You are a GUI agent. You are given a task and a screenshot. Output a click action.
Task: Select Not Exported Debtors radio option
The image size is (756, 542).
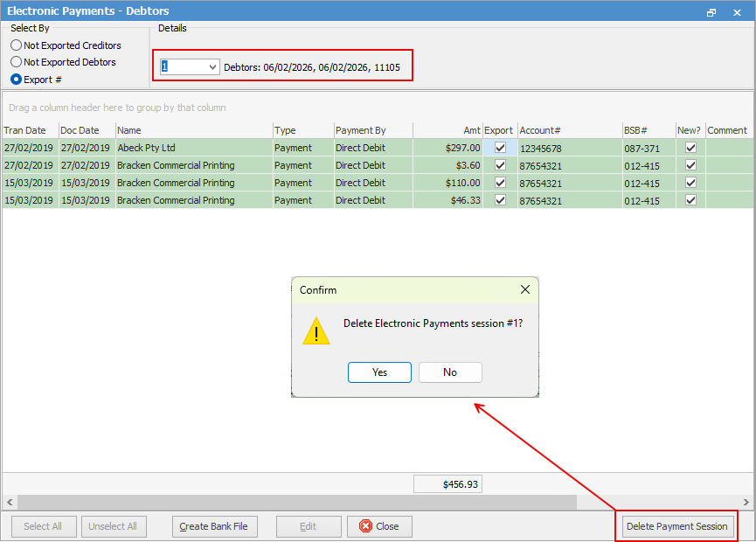pyautogui.click(x=17, y=62)
